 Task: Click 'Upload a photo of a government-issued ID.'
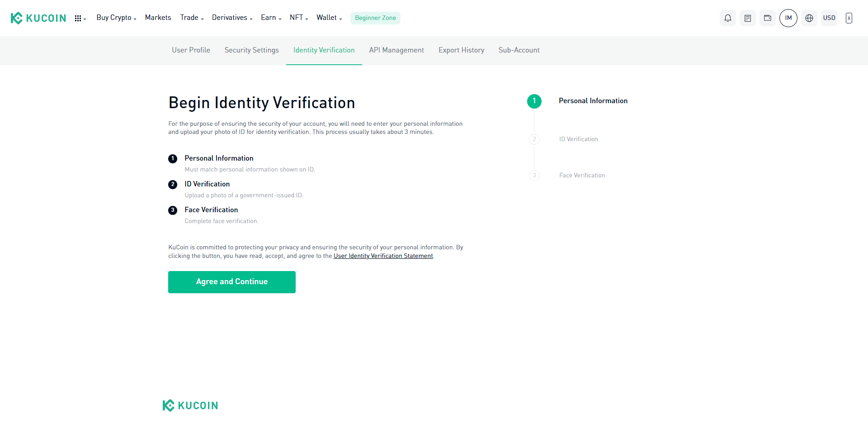click(244, 195)
